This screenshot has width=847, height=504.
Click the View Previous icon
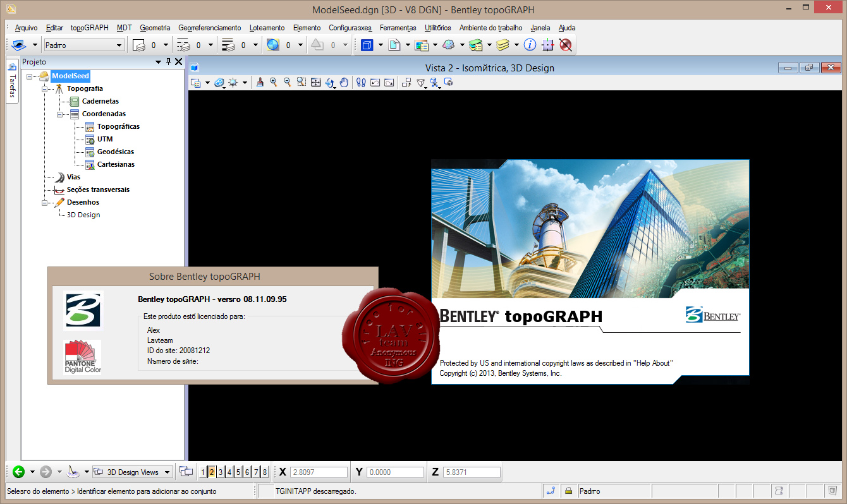(375, 83)
